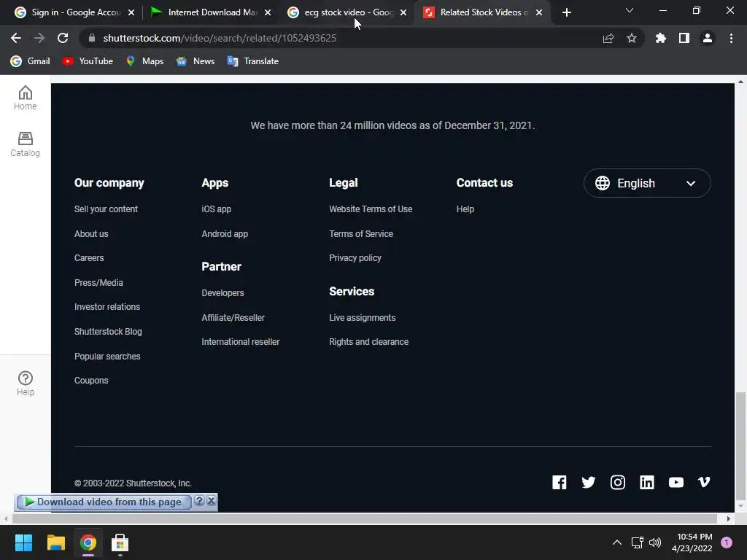Open the Terms of Service link

coord(361,234)
